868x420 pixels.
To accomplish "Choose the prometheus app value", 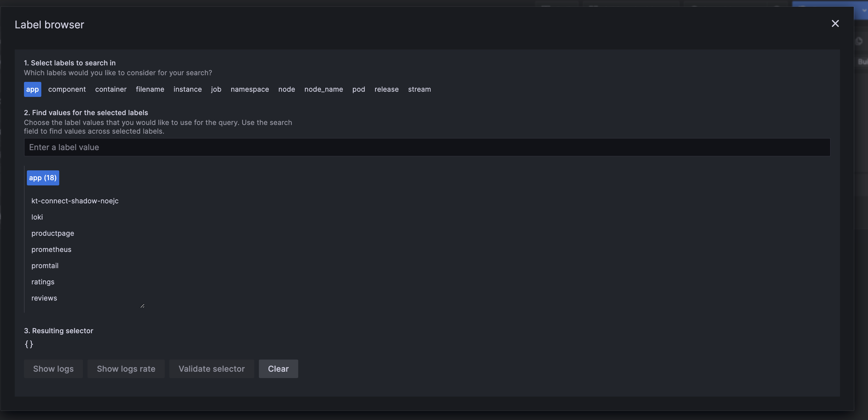I will [x=51, y=250].
